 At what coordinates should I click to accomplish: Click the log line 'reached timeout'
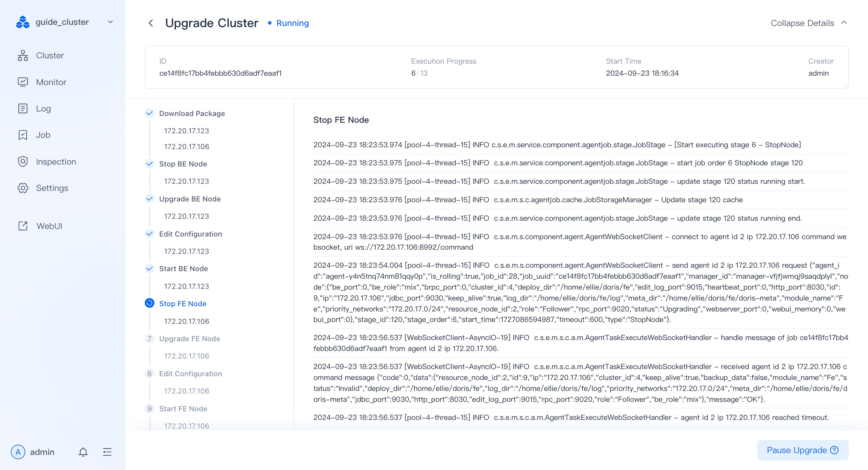(x=571, y=417)
